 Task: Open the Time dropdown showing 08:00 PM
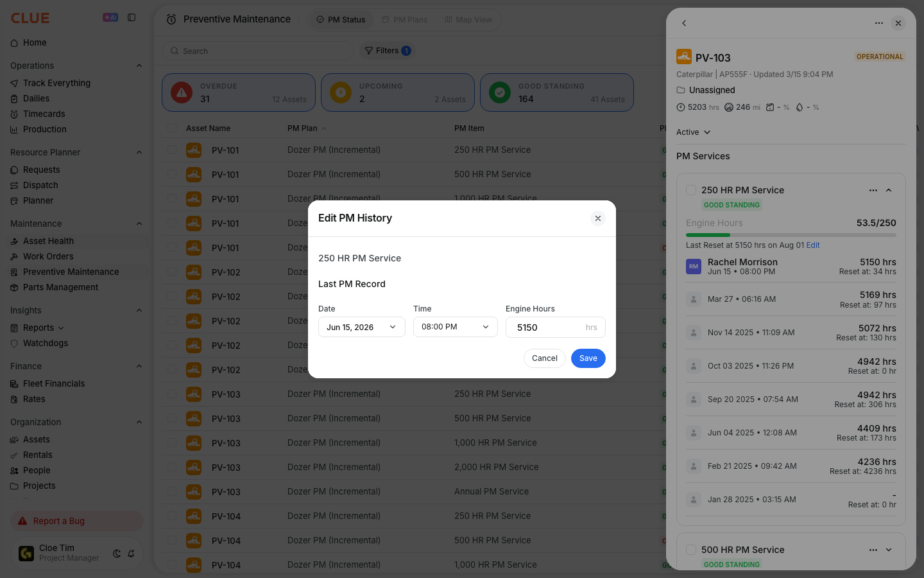coord(456,327)
